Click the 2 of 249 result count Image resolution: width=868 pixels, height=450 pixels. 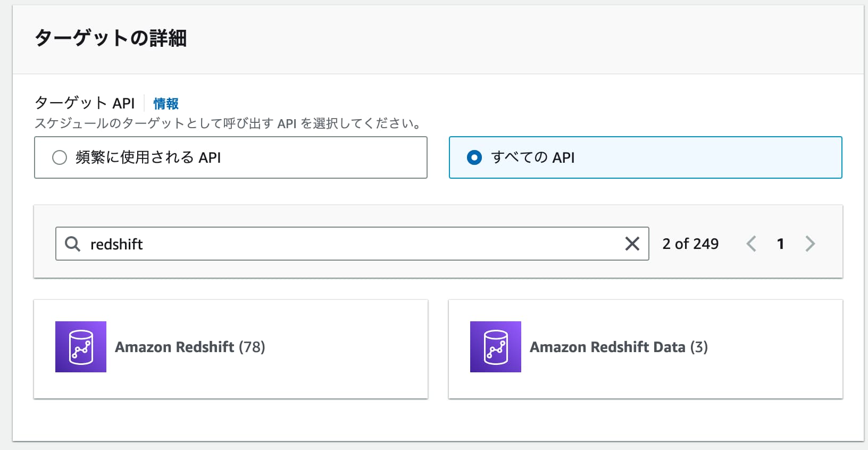(690, 244)
